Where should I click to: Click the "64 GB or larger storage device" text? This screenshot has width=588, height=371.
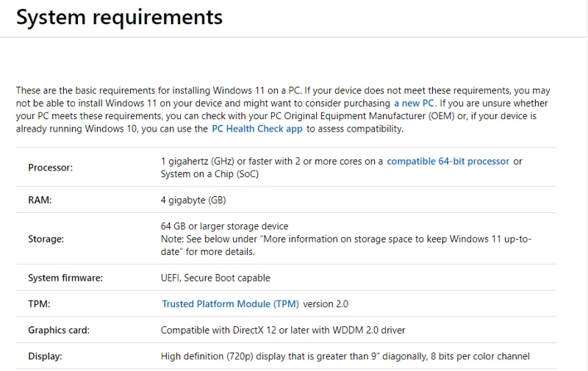[224, 226]
